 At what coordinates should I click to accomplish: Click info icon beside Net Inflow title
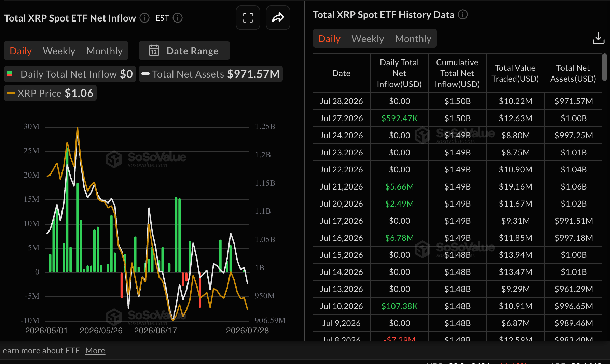[x=144, y=18]
